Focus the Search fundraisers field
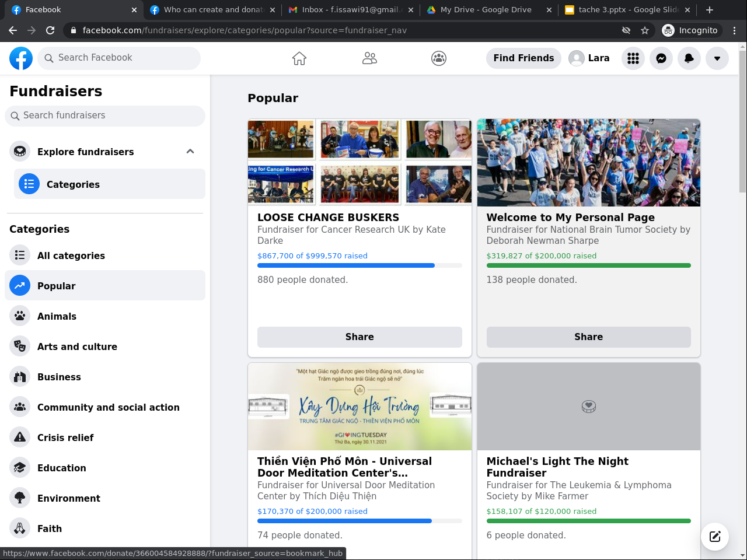The width and height of the screenshot is (747, 560). [x=105, y=116]
